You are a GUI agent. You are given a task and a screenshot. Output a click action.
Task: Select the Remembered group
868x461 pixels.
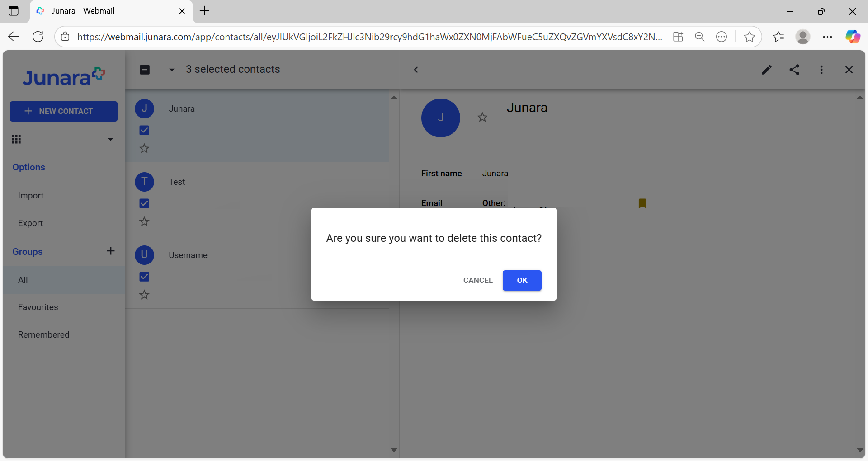[x=43, y=335]
